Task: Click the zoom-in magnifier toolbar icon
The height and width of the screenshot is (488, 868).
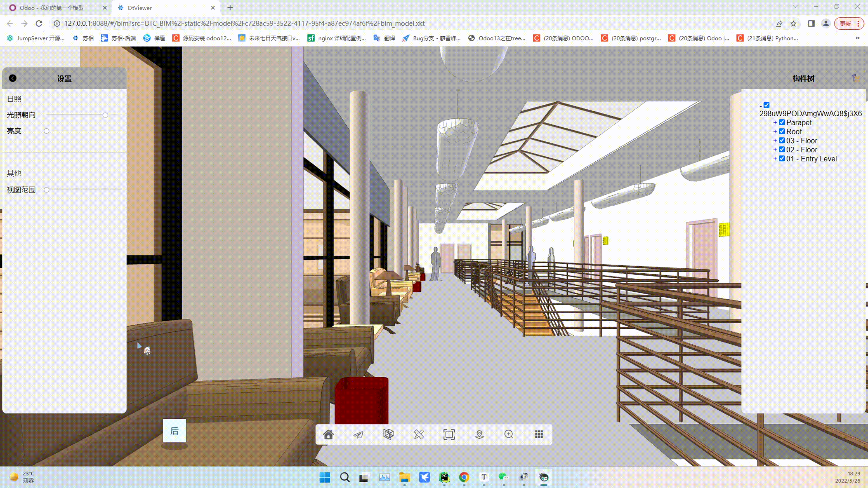Action: pyautogui.click(x=509, y=434)
